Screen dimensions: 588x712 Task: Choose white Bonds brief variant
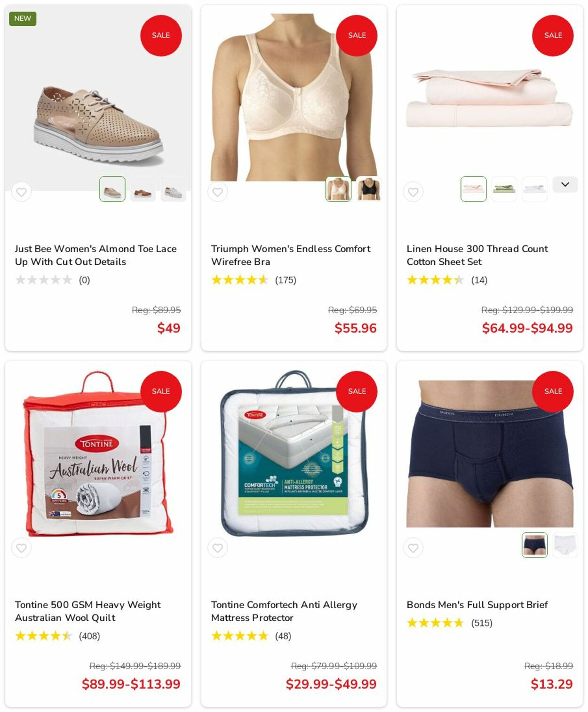click(x=565, y=545)
